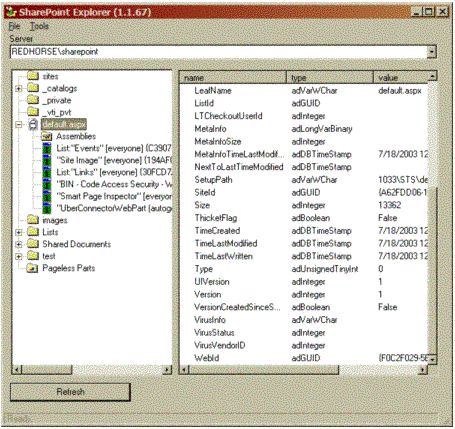Image resolution: width=455 pixels, height=429 pixels.
Task: Click the List "Events" web part icon
Action: [47, 148]
